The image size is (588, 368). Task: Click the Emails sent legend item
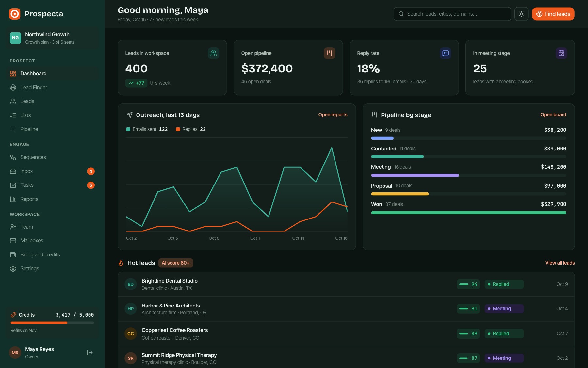coord(147,129)
